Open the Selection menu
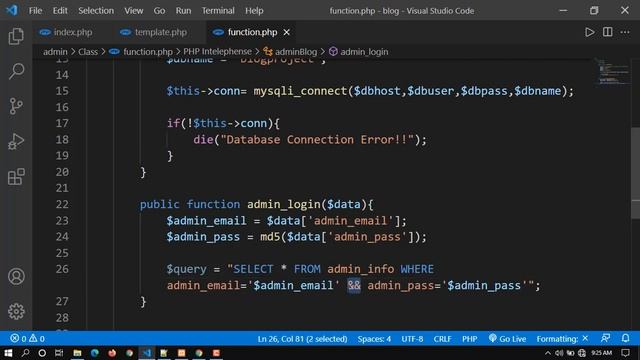Screen dimensions: 640x360 tap(96, 11)
